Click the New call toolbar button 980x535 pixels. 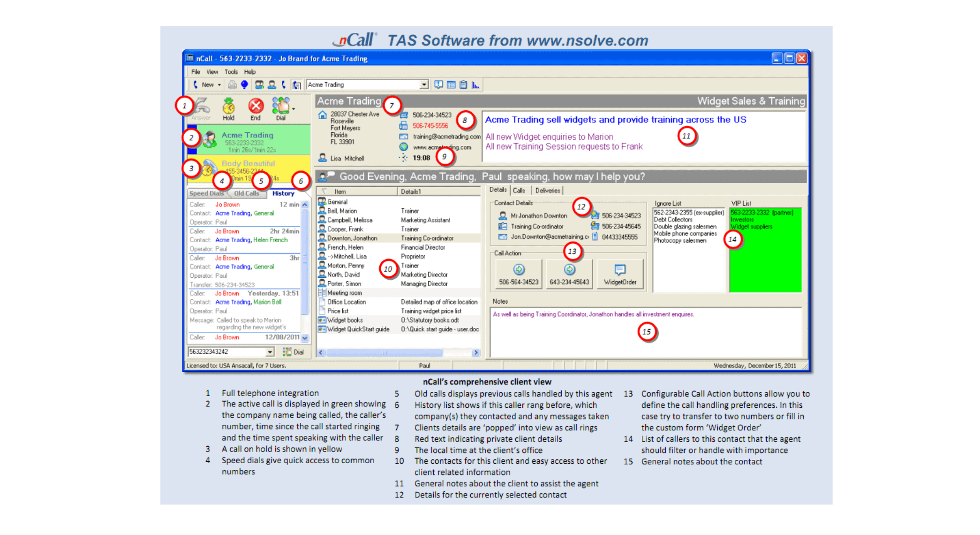point(204,85)
